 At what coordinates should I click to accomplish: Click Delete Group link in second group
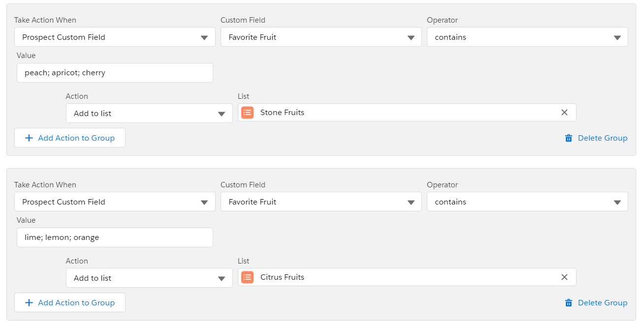pos(603,303)
